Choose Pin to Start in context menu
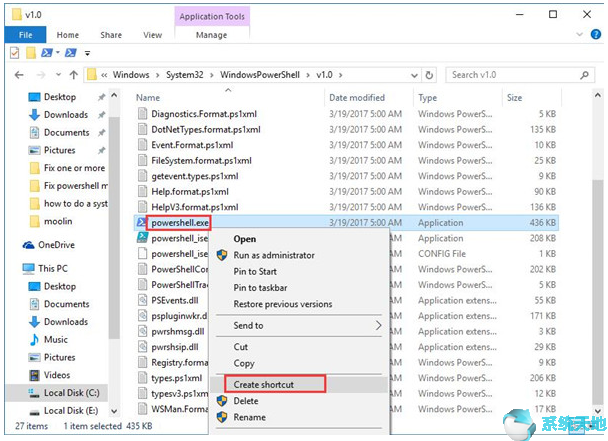608x441 pixels. 255,272
